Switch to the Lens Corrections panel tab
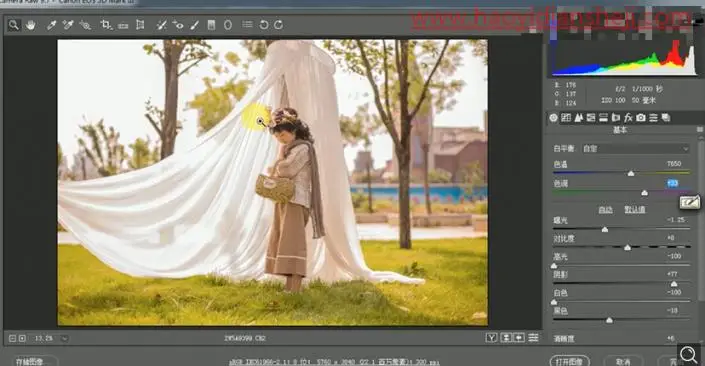This screenshot has width=705, height=366. [x=616, y=118]
